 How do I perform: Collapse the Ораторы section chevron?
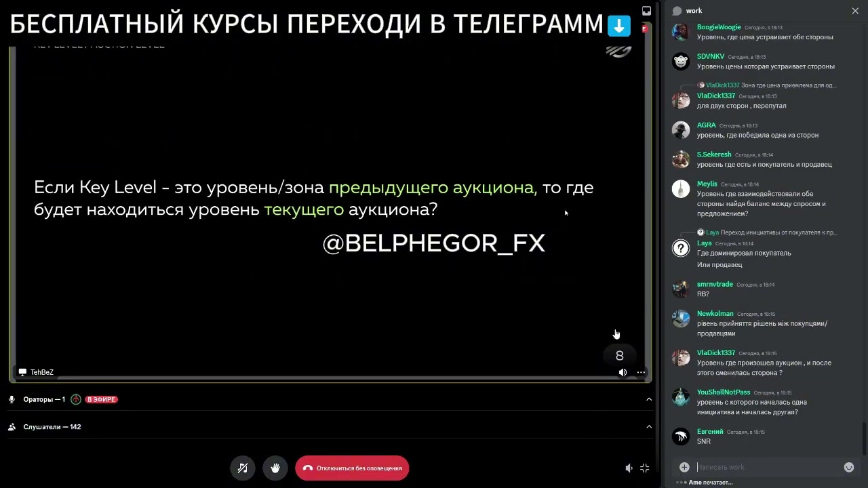(649, 399)
